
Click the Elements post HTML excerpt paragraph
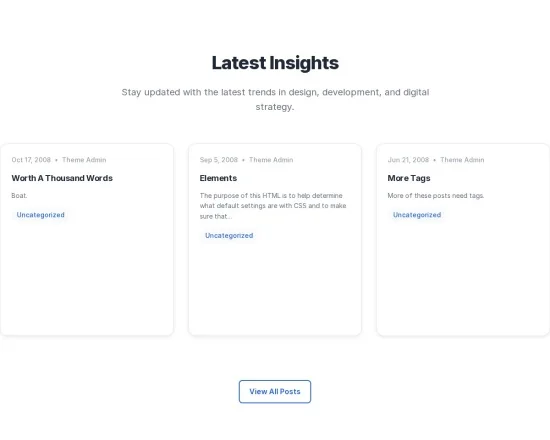pyautogui.click(x=273, y=206)
